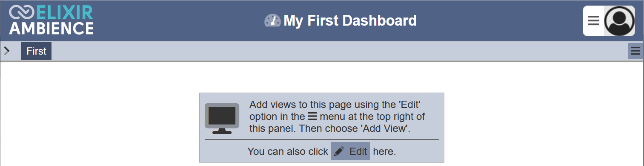Click the divider line inside the hint box
The width and height of the screenshot is (644, 166).
[x=321, y=139]
